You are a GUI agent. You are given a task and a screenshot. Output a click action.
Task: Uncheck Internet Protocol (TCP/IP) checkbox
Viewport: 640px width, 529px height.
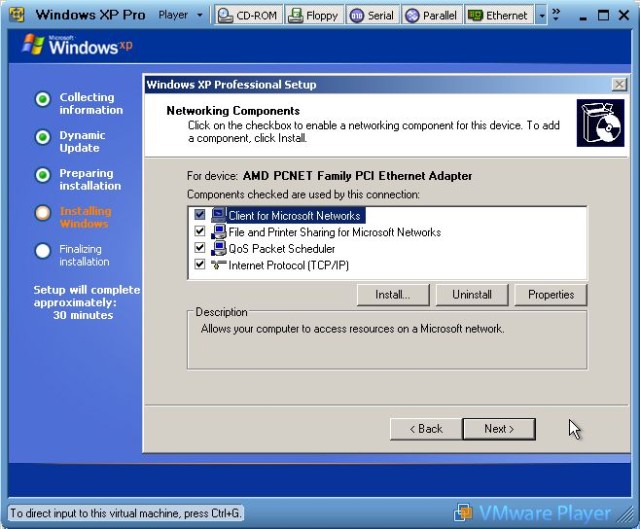200,264
